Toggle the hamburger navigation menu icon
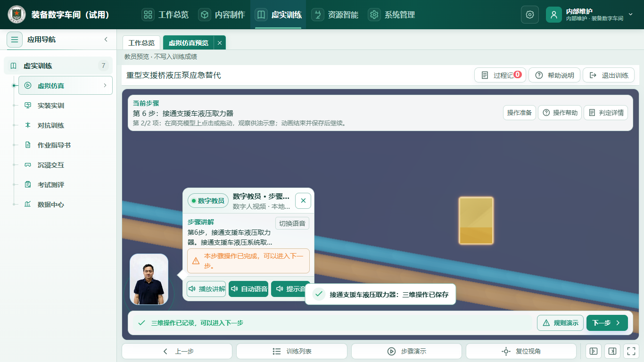The image size is (644, 362). (x=15, y=40)
